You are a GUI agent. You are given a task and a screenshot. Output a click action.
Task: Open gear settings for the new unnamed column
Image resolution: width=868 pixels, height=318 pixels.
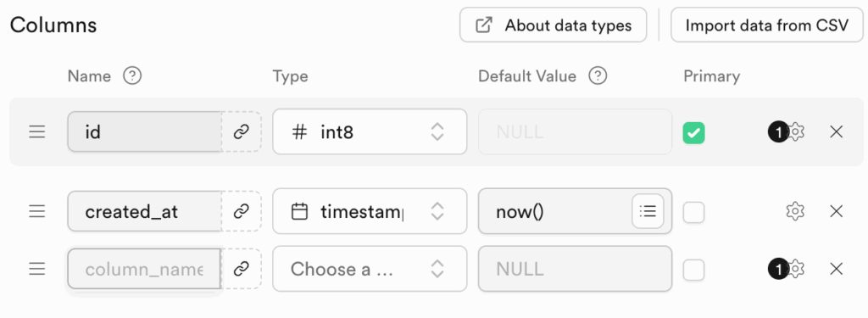coord(795,270)
